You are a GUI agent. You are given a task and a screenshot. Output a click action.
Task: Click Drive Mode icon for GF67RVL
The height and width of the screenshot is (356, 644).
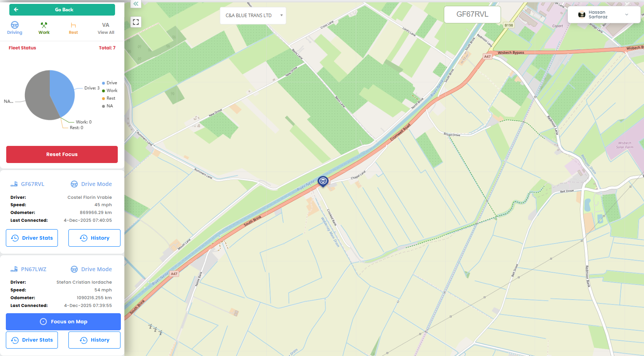74,184
